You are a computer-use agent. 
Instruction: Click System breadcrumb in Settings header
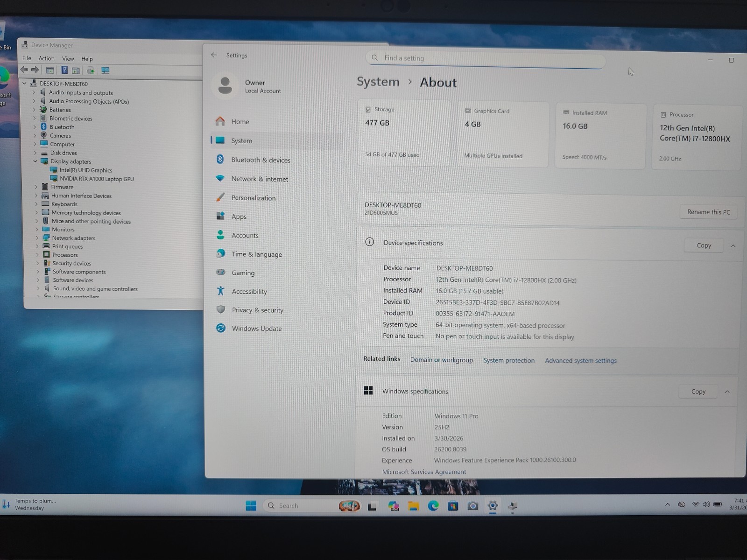pos(378,82)
